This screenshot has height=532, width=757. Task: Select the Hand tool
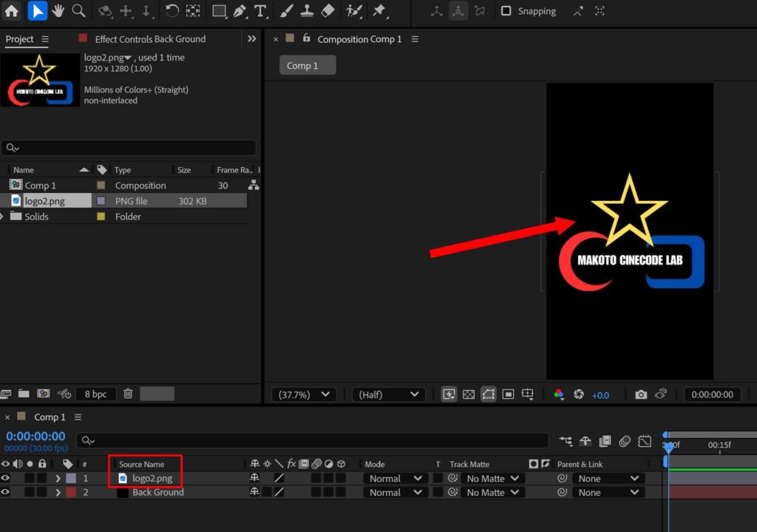pyautogui.click(x=58, y=10)
